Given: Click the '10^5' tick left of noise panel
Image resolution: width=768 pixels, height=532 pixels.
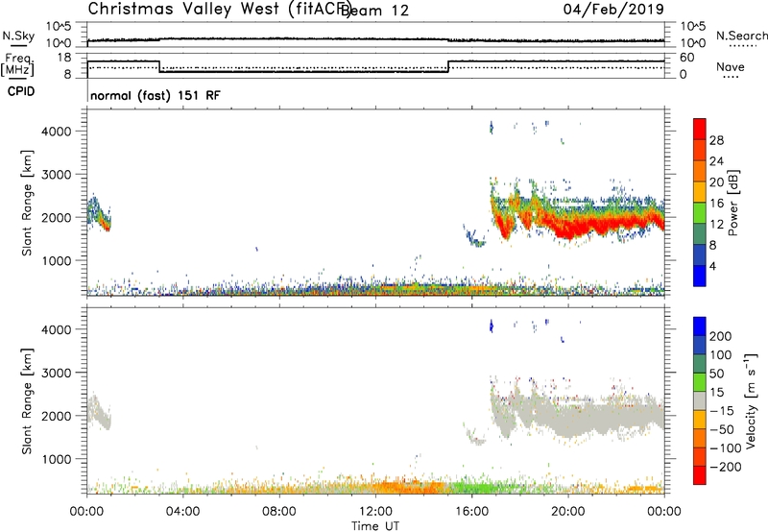Looking at the screenshot, I should (59, 26).
